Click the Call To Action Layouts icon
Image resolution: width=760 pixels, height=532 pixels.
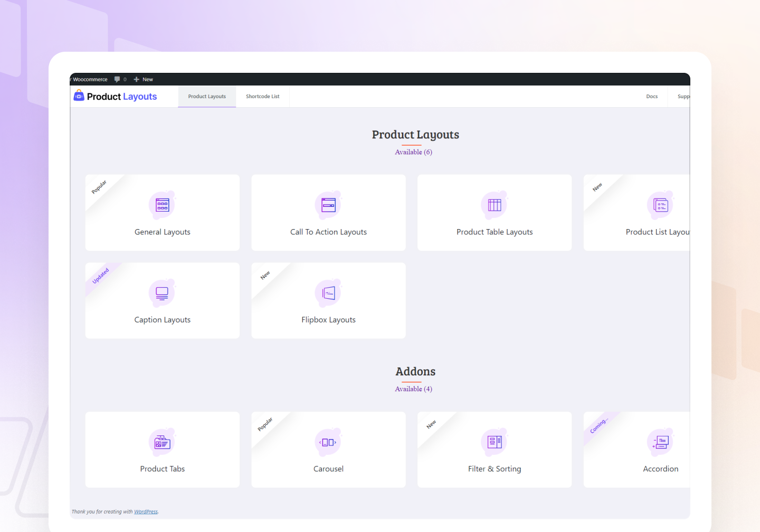point(328,205)
